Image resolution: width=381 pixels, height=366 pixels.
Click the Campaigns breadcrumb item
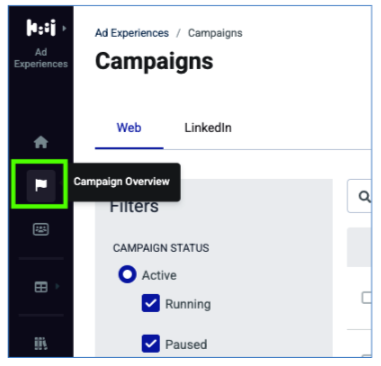click(215, 33)
